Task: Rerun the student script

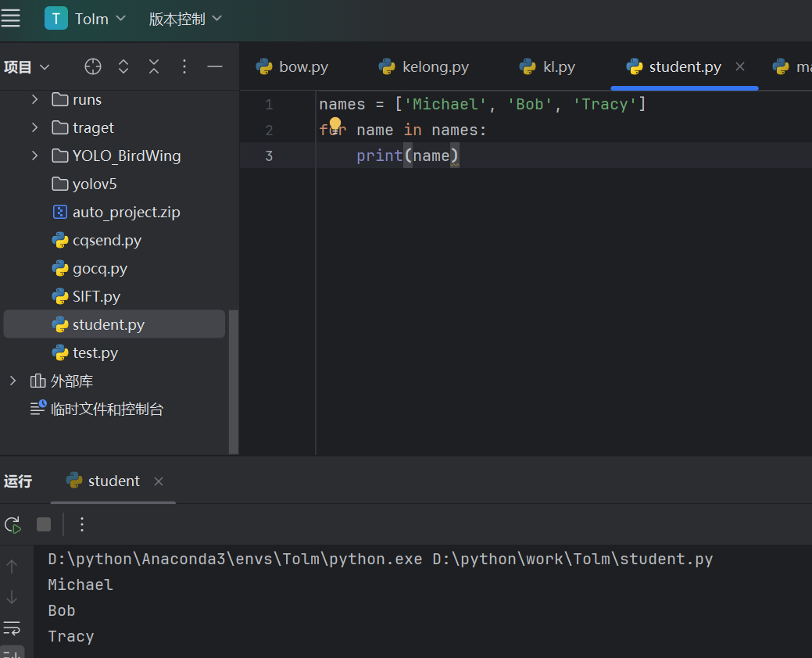Action: (13, 524)
